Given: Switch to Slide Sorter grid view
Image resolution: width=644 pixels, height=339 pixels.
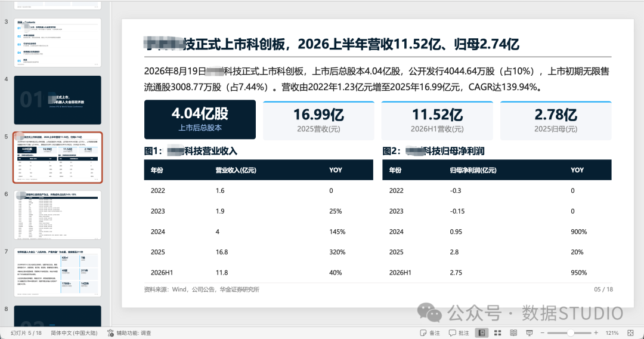Looking at the screenshot, I should coord(497,333).
